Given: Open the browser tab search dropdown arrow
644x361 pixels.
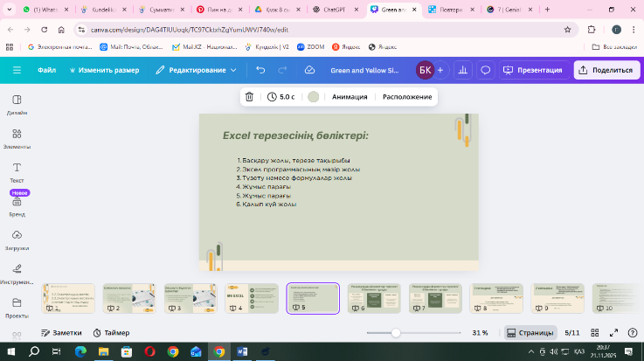Looking at the screenshot, I should [9, 9].
